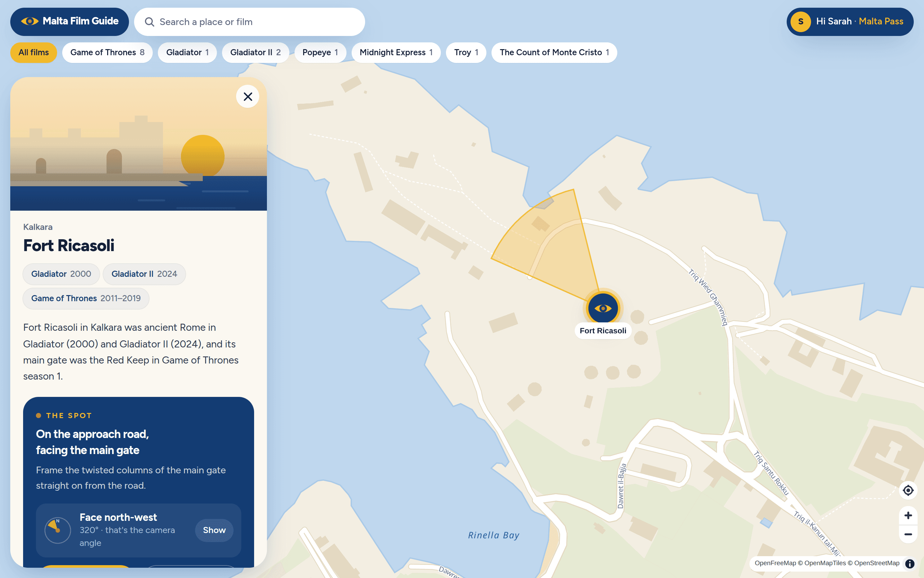
Task: Focus the Search a place or film field
Action: pyautogui.click(x=249, y=22)
